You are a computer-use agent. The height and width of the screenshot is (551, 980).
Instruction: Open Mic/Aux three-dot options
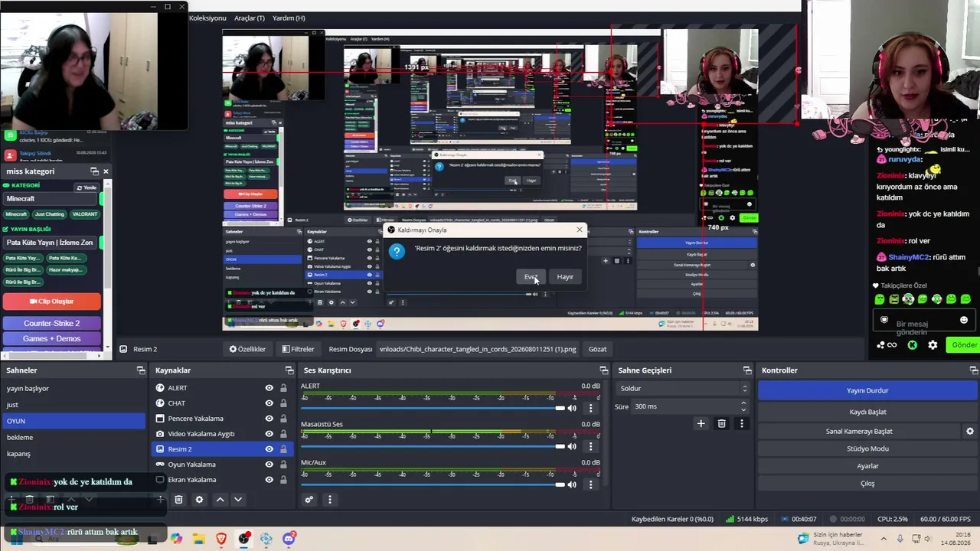tap(590, 484)
